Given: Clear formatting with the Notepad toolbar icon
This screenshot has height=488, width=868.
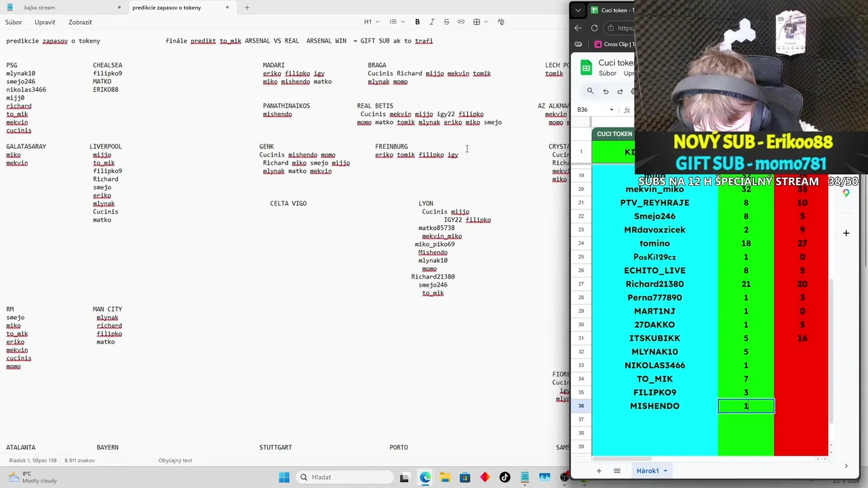Looking at the screenshot, I should click(500, 22).
